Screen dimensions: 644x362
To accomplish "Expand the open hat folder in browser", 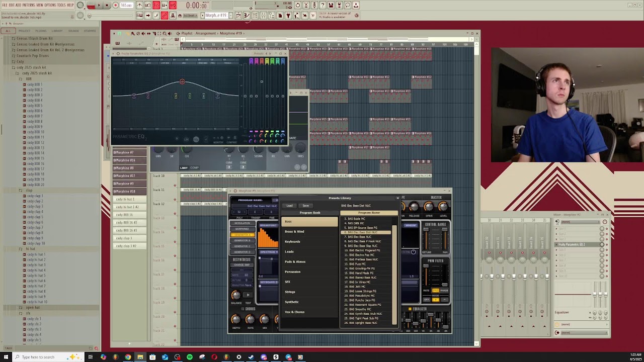I will 32,307.
